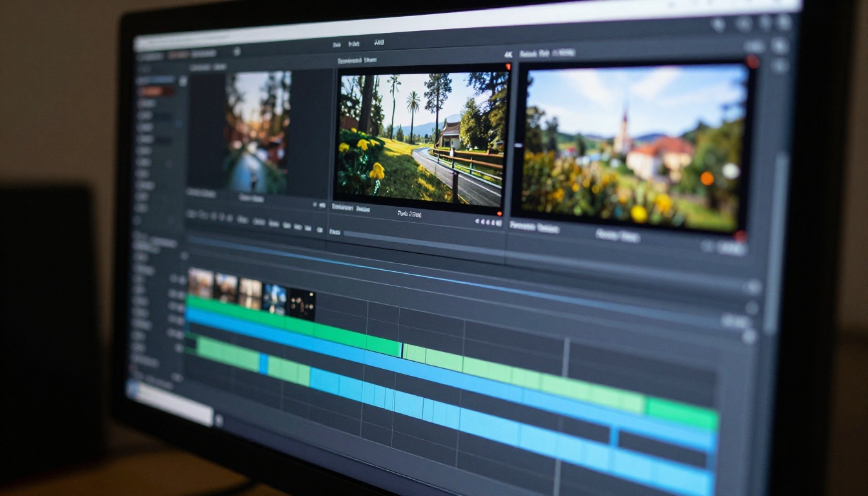The width and height of the screenshot is (868, 496).
Task: Click the playback control dots under center viewer
Action: 489,222
